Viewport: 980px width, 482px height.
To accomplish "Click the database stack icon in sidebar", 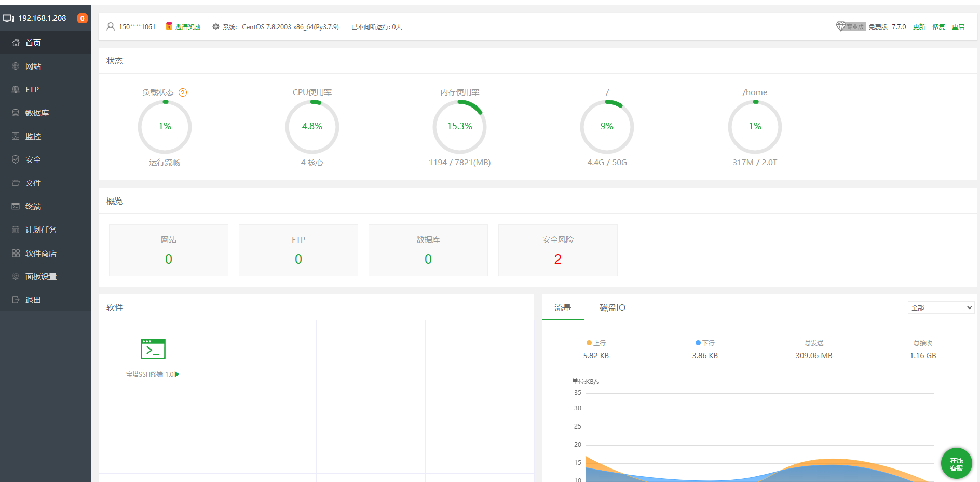I will coord(16,113).
